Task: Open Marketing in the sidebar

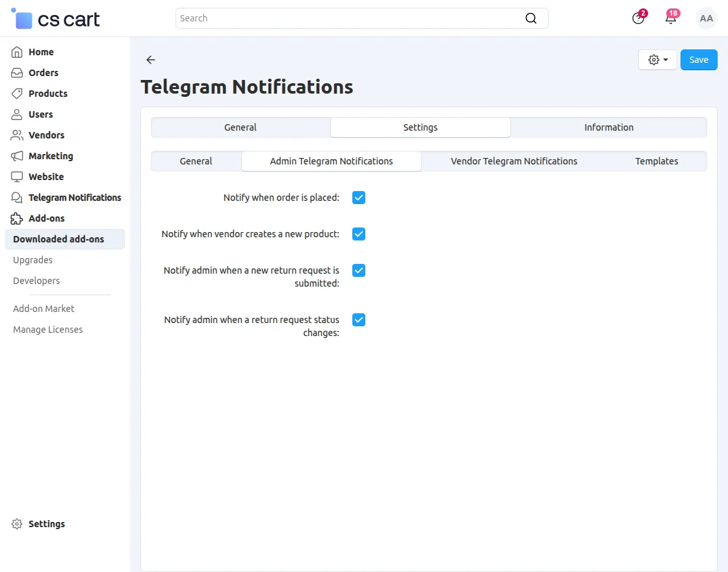Action: (51, 156)
